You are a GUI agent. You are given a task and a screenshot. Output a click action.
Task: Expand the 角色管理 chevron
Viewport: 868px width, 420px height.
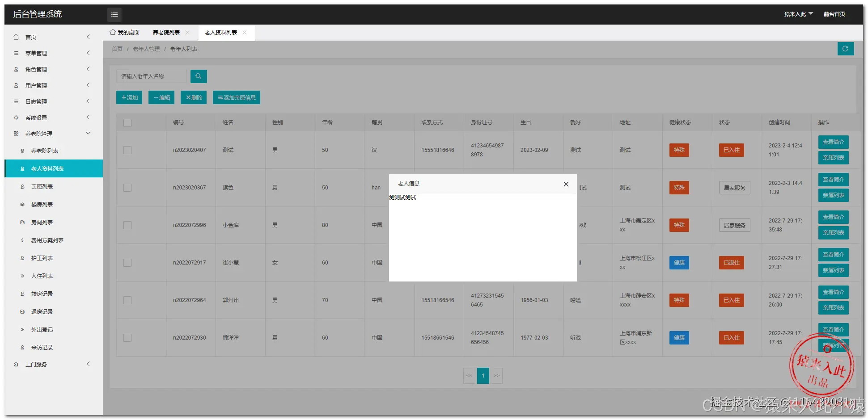point(88,69)
